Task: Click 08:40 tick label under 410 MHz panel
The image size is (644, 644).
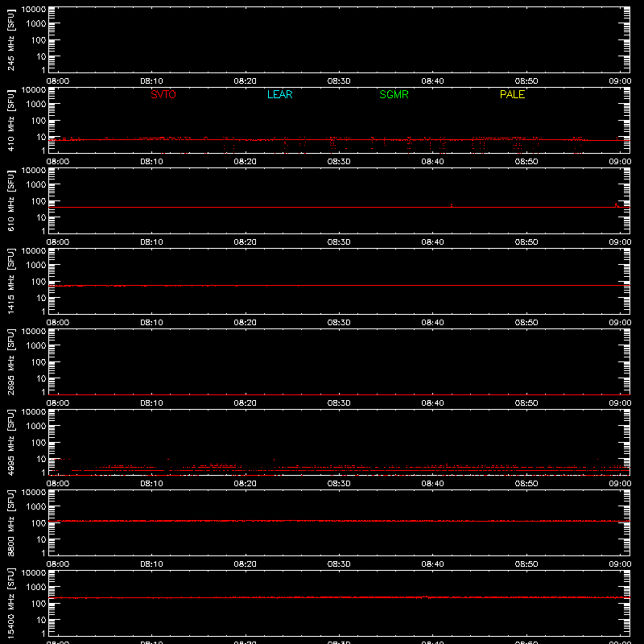Action: tap(432, 162)
